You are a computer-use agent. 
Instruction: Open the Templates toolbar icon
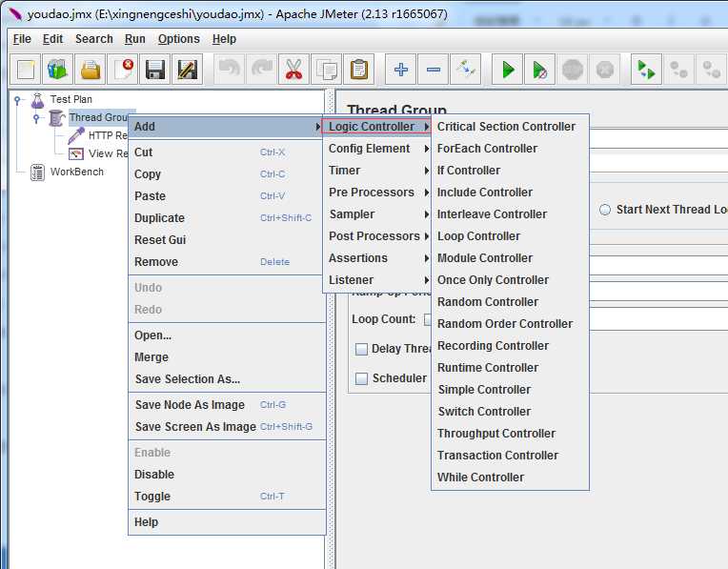point(57,70)
